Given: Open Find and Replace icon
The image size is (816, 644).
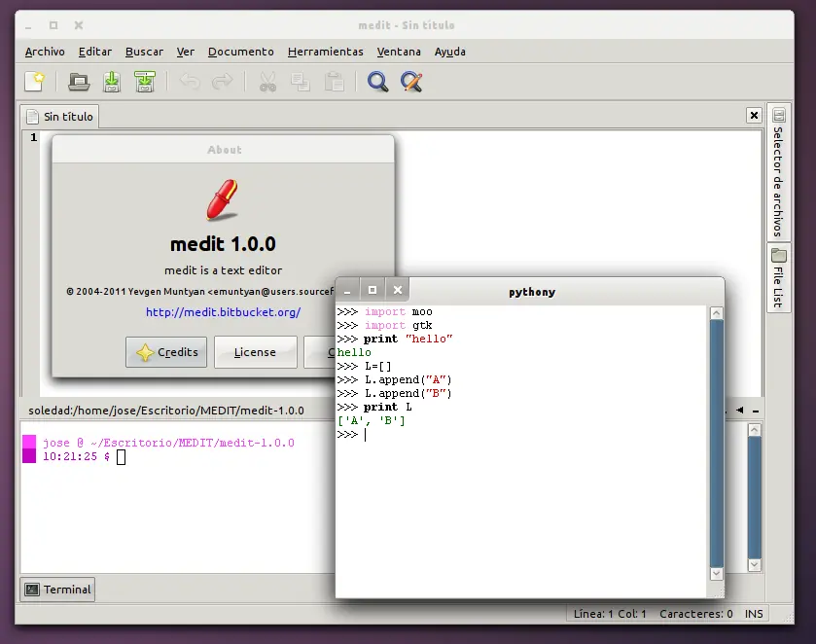Looking at the screenshot, I should click(411, 82).
